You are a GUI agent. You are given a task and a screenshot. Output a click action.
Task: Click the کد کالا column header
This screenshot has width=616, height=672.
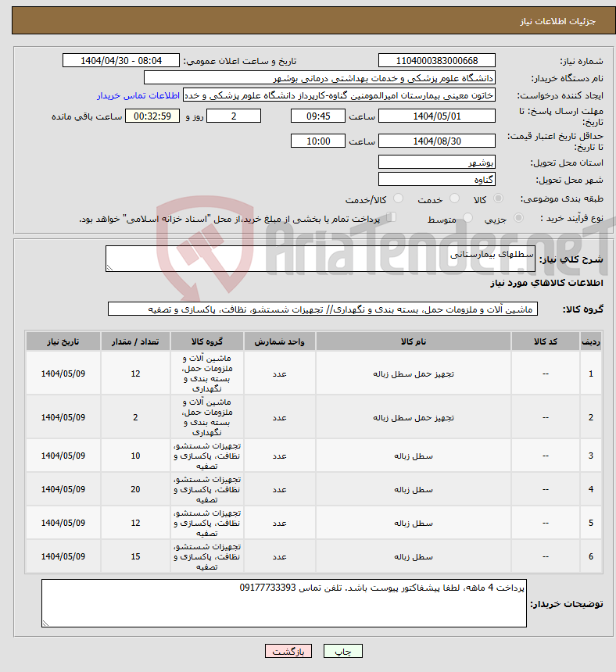click(x=546, y=341)
